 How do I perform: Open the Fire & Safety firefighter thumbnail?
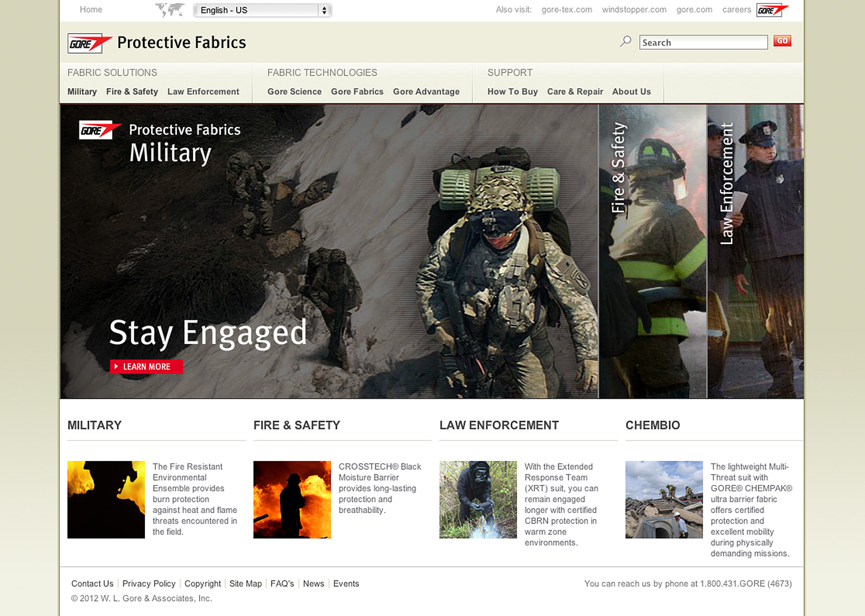coord(292,499)
